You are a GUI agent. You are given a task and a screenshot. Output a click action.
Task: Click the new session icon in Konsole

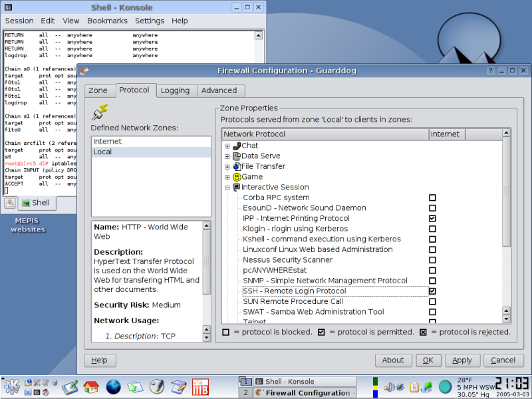point(11,203)
